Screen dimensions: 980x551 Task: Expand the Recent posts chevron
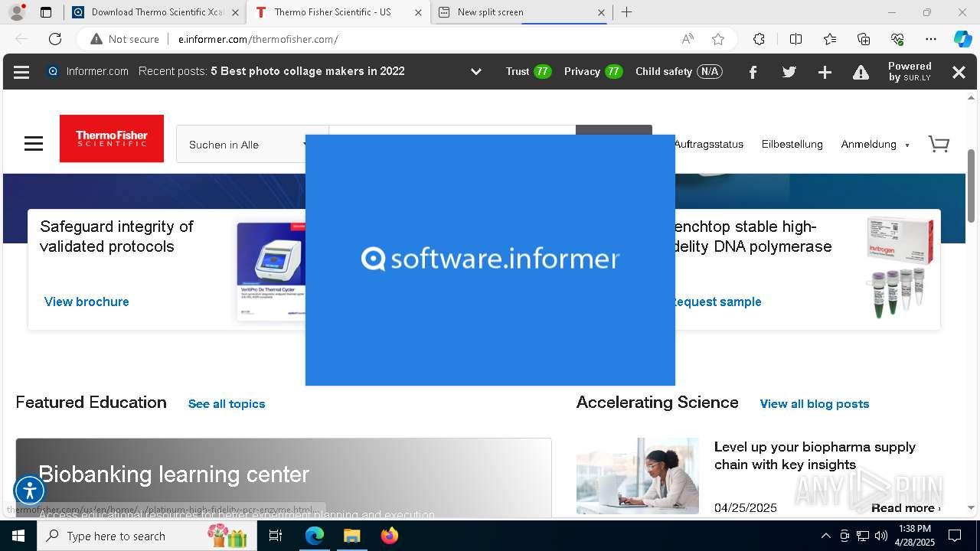pyautogui.click(x=476, y=72)
